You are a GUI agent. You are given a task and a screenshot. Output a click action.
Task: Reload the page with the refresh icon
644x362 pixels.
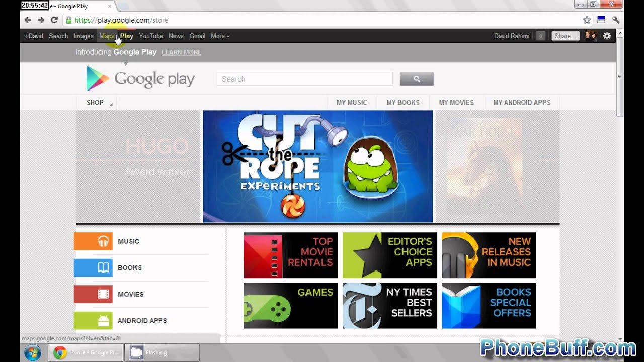tap(54, 20)
